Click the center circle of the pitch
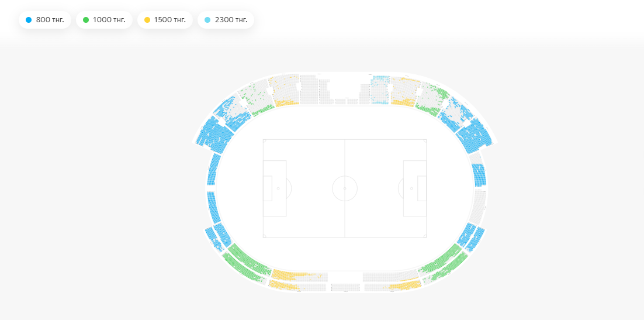This screenshot has height=320, width=644. pyautogui.click(x=345, y=188)
